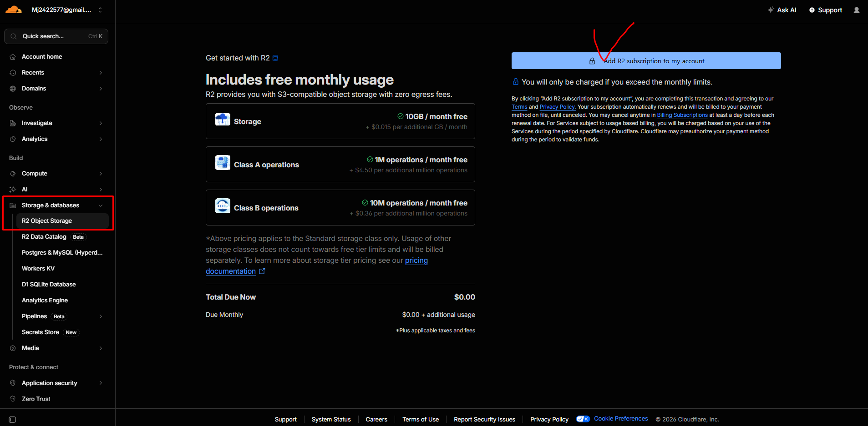Click the Investigate sidebar icon

pyautogui.click(x=13, y=123)
